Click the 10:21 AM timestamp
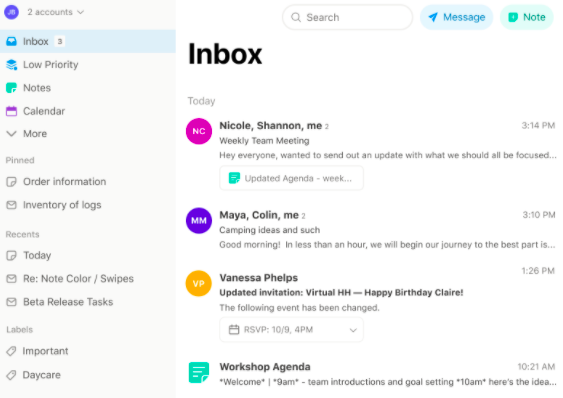The image size is (563, 398). pos(536,366)
